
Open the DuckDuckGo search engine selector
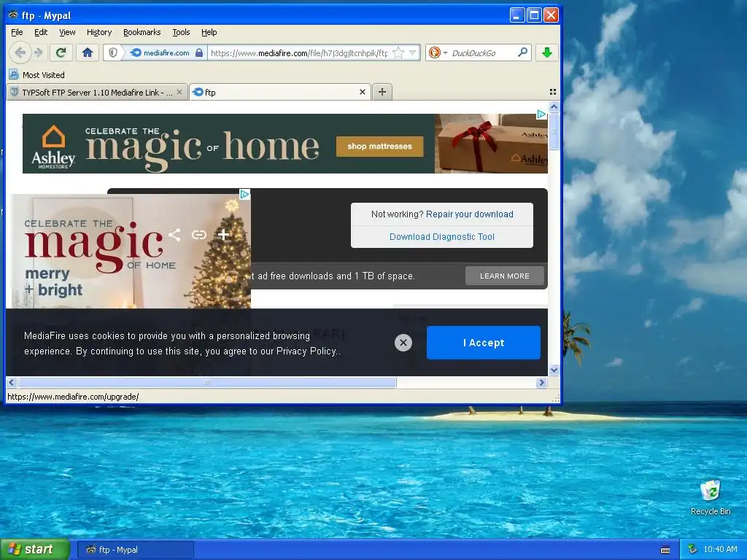pos(438,52)
